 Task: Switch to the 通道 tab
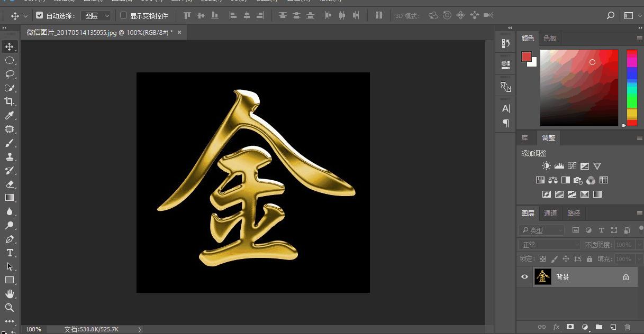point(550,213)
